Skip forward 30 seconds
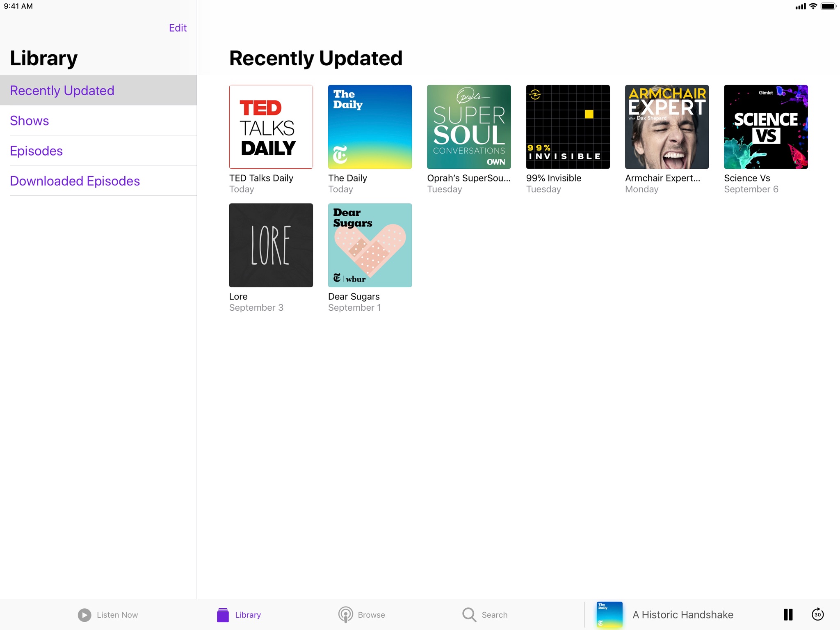Viewport: 840px width, 630px height. [x=817, y=614]
